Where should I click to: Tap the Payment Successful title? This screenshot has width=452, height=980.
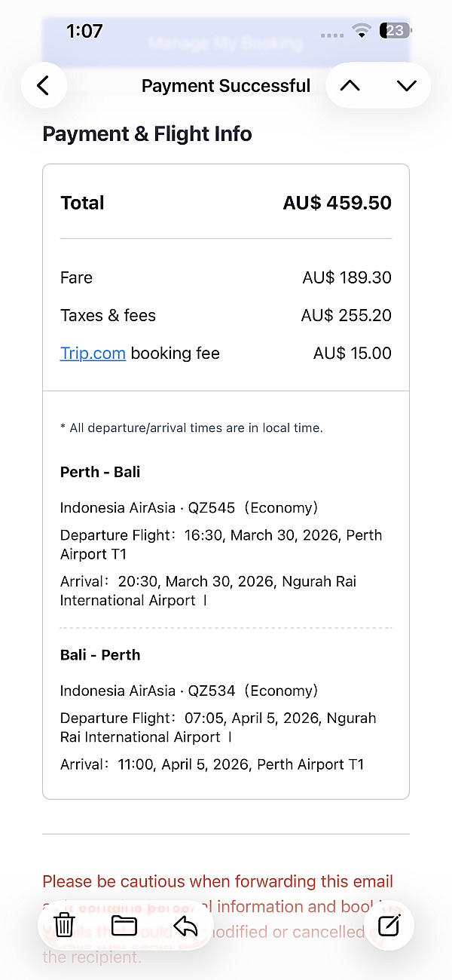(226, 86)
